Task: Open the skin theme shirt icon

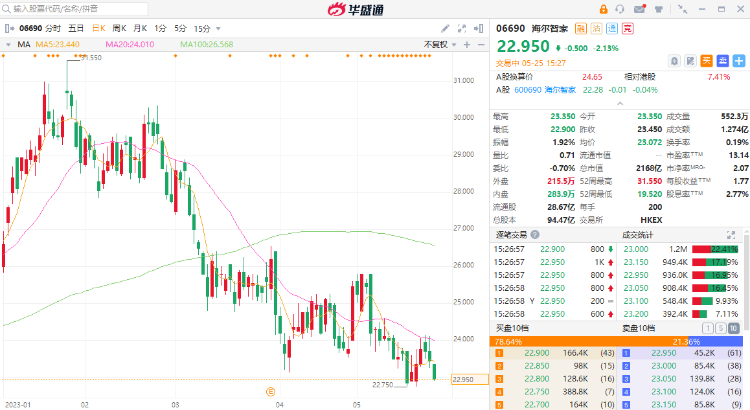Action: point(658,9)
